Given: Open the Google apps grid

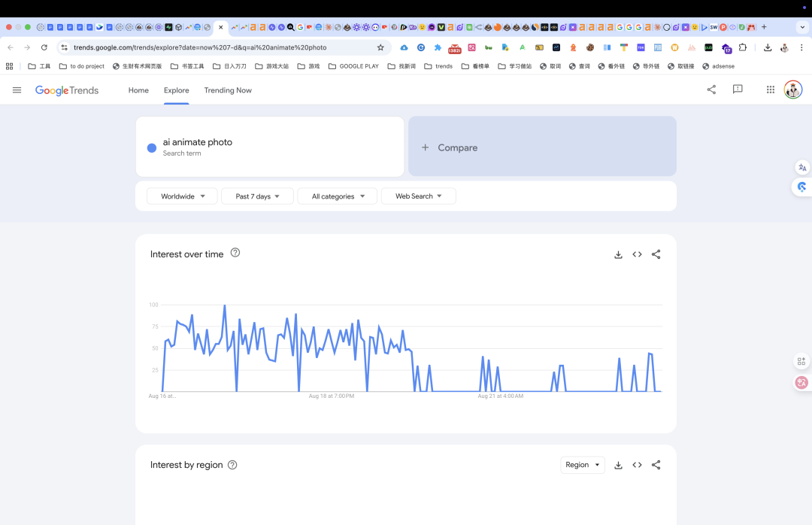Looking at the screenshot, I should 771,90.
